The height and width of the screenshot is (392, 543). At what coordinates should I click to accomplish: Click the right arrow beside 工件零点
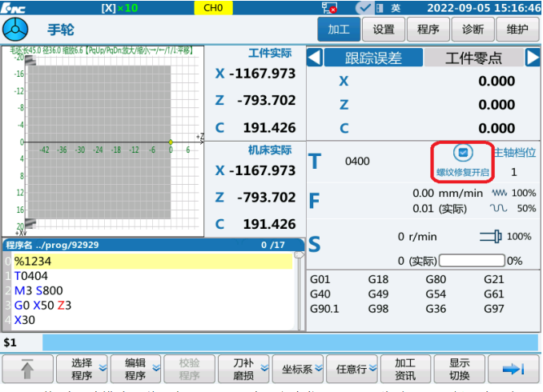pos(533,58)
